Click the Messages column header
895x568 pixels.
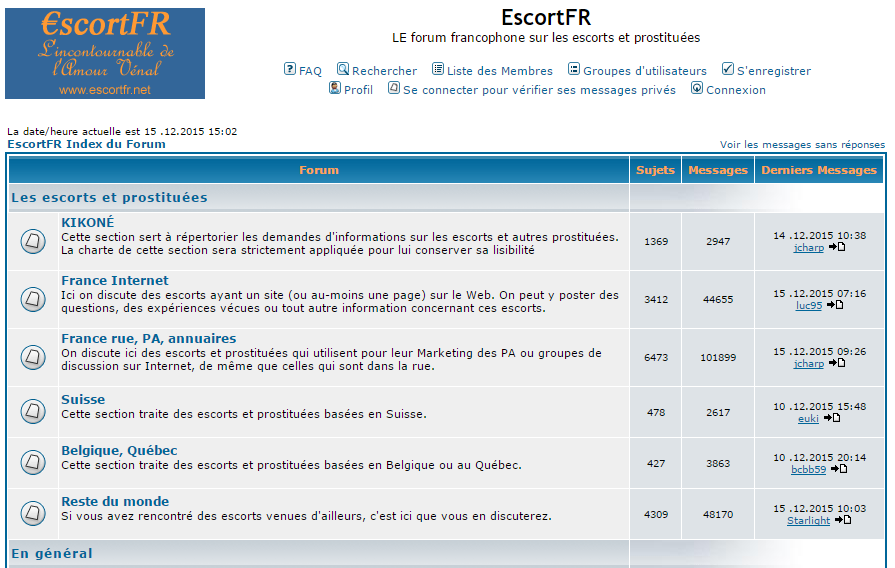pos(717,170)
